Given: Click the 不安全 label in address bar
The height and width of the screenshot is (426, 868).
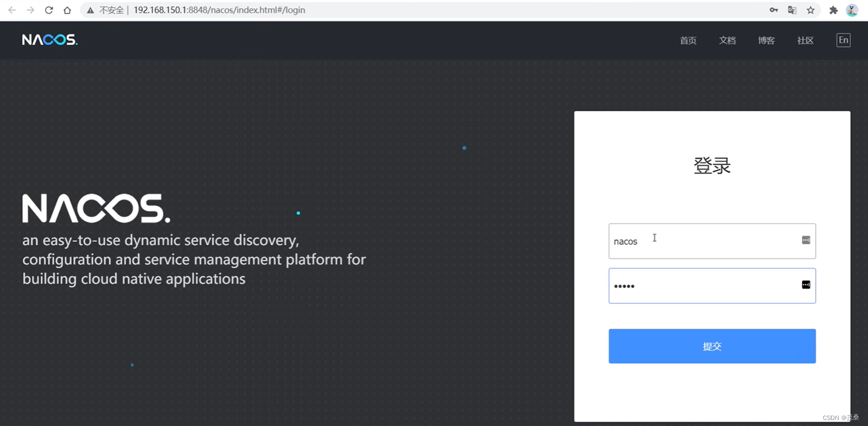Looking at the screenshot, I should [111, 10].
